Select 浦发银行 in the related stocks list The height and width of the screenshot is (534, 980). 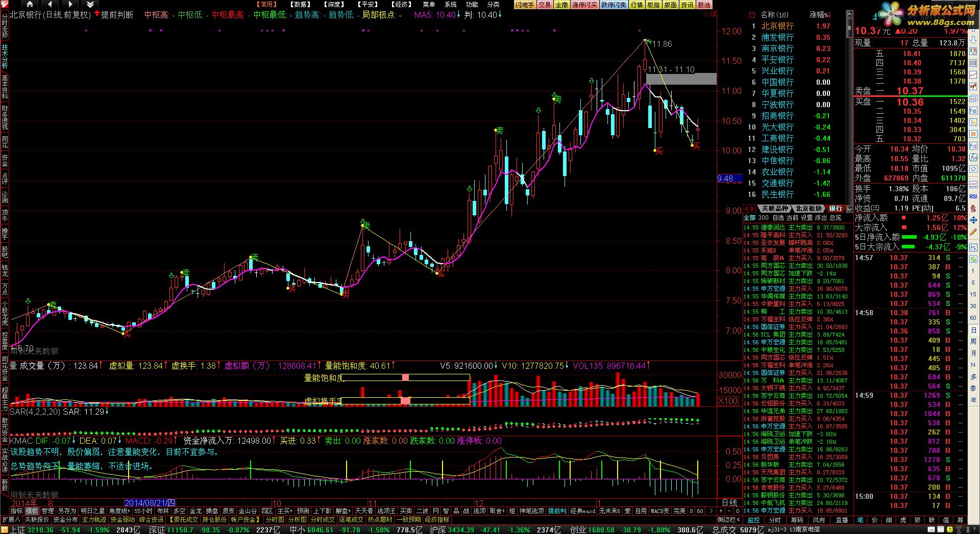pyautogui.click(x=777, y=37)
